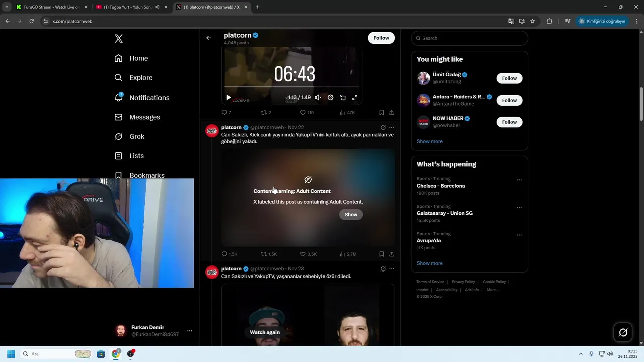Follow the platcorn profile
The width and height of the screenshot is (644, 362).
381,38
